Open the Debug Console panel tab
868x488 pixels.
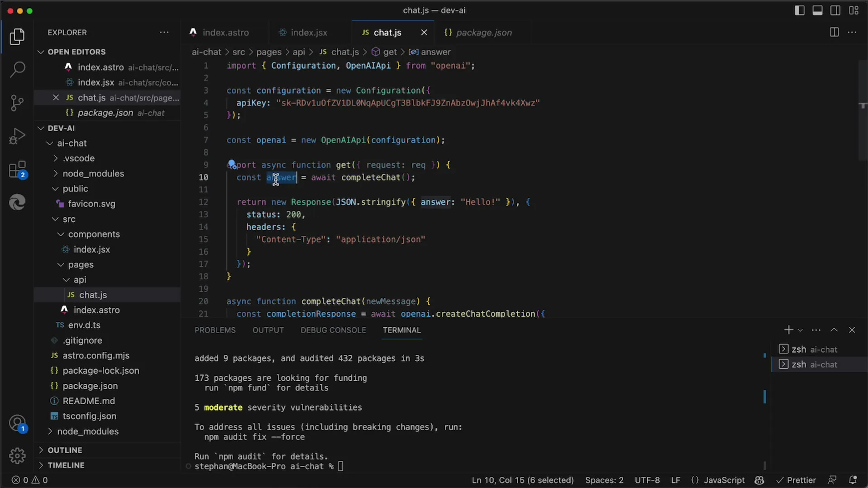point(333,330)
